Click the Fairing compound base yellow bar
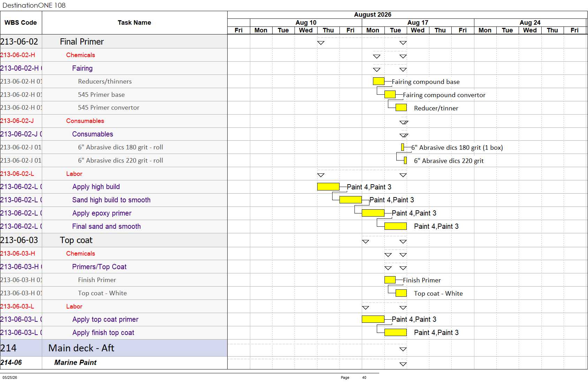The height and width of the screenshot is (382, 588). coord(379,81)
